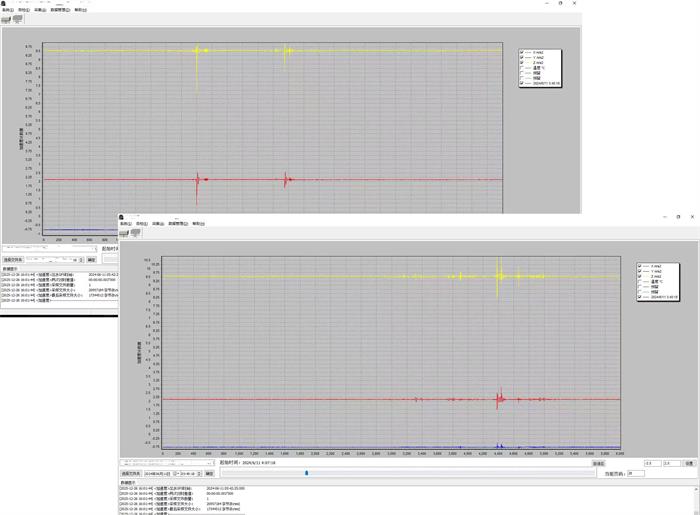This screenshot has height=515, width=700.
Task: Enable the 温度 °C series in front legend
Action: click(640, 281)
